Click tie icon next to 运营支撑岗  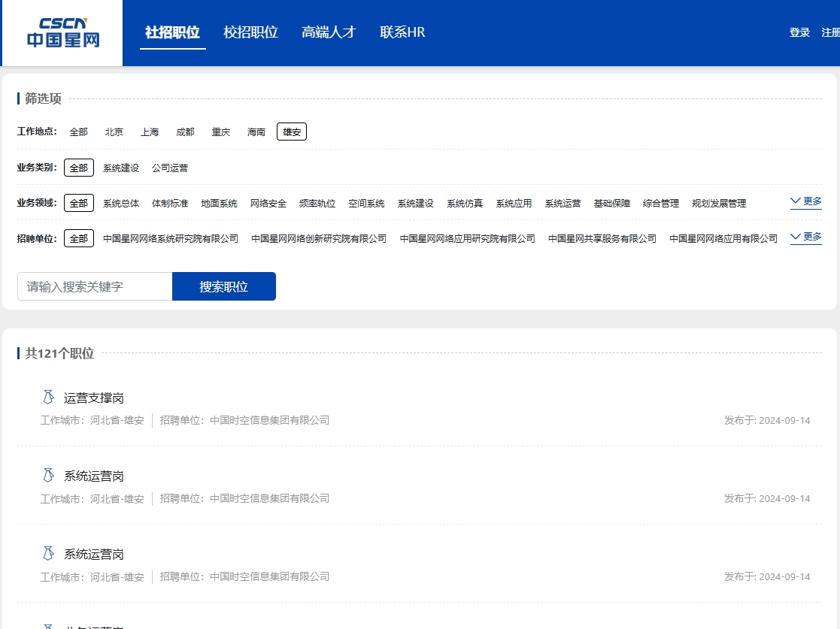48,398
